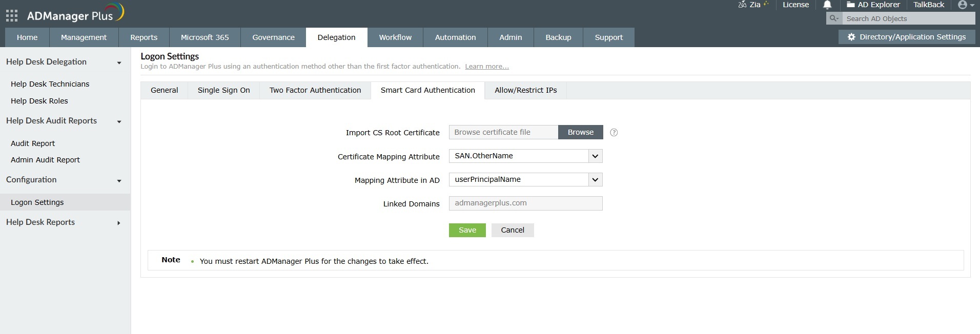Focus the Search AD Objects field
This screenshot has width=980, height=334.
point(909,18)
